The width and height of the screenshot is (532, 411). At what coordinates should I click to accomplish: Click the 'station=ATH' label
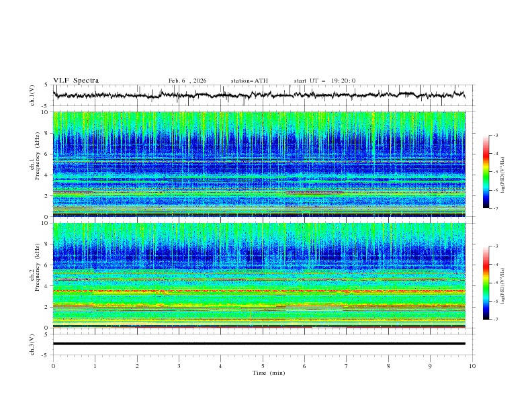click(249, 81)
